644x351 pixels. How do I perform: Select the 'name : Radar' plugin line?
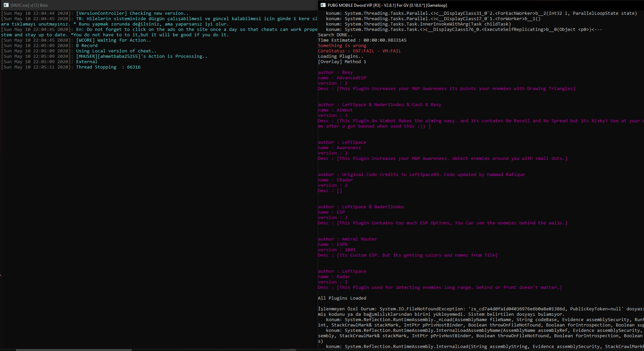(x=334, y=277)
